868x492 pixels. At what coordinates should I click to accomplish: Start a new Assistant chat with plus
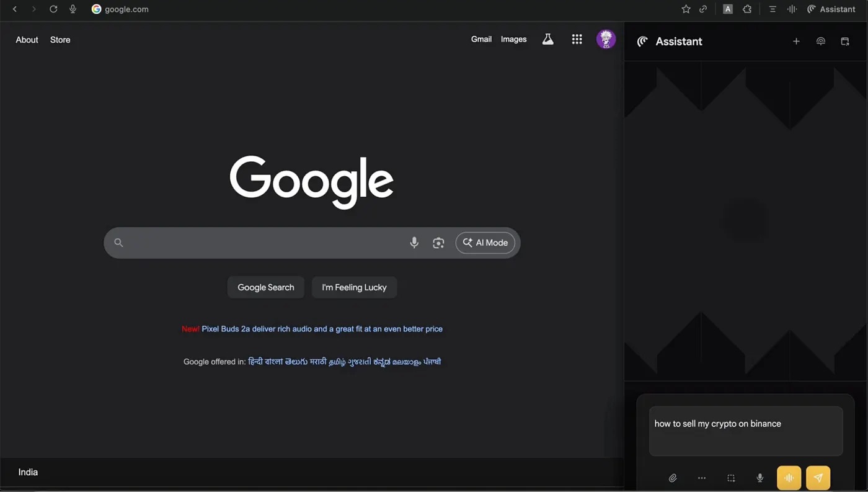[x=796, y=41]
